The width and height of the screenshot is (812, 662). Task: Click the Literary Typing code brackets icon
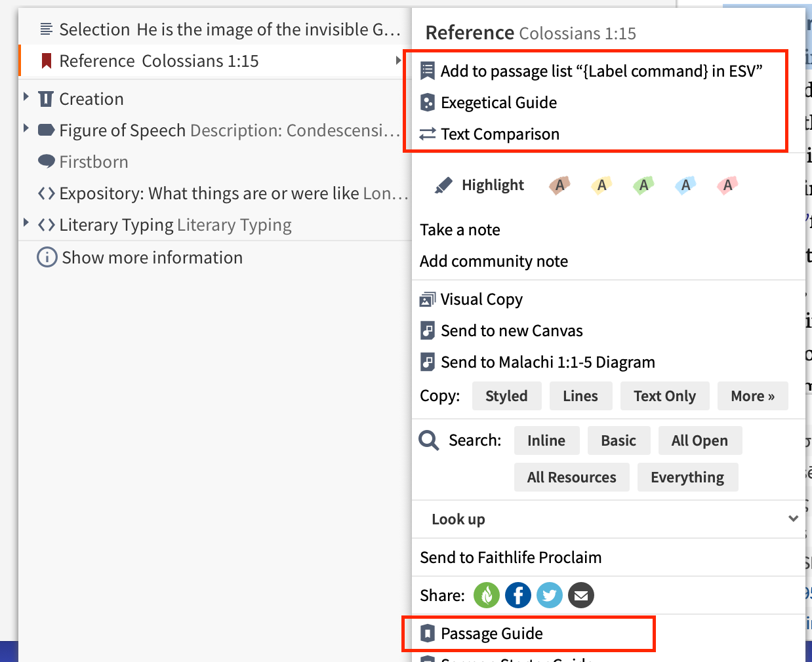47,225
